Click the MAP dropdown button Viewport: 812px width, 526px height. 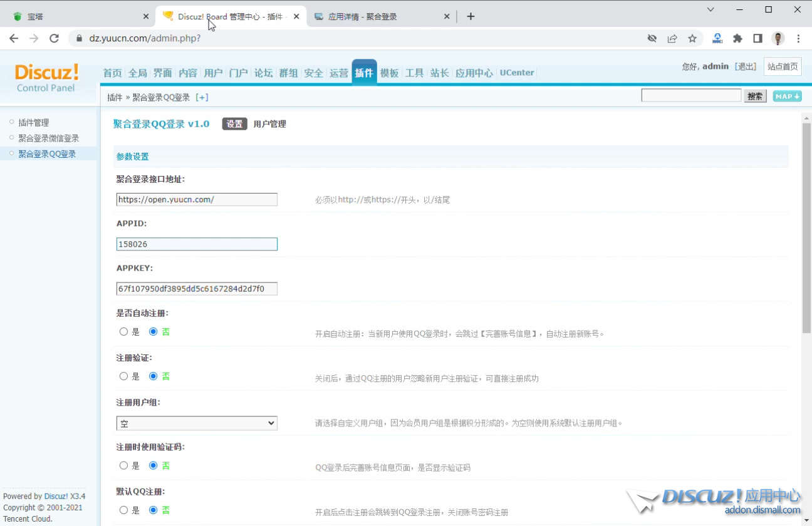[x=786, y=96]
